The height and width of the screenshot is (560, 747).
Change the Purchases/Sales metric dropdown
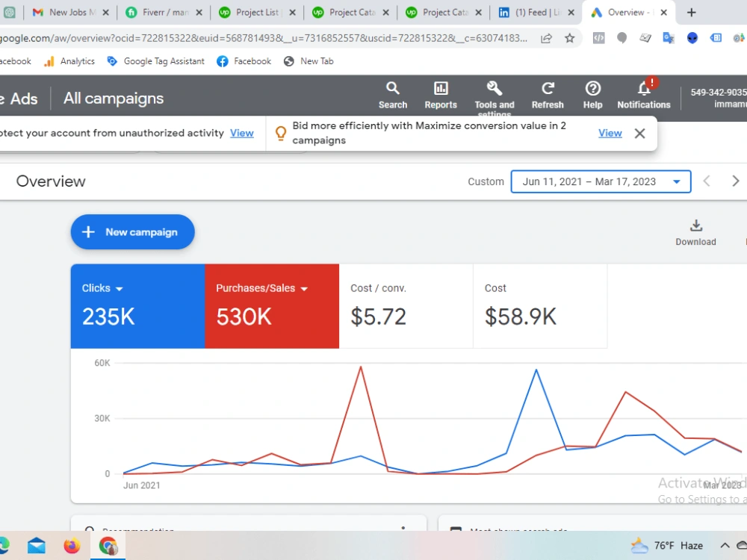[x=261, y=288]
